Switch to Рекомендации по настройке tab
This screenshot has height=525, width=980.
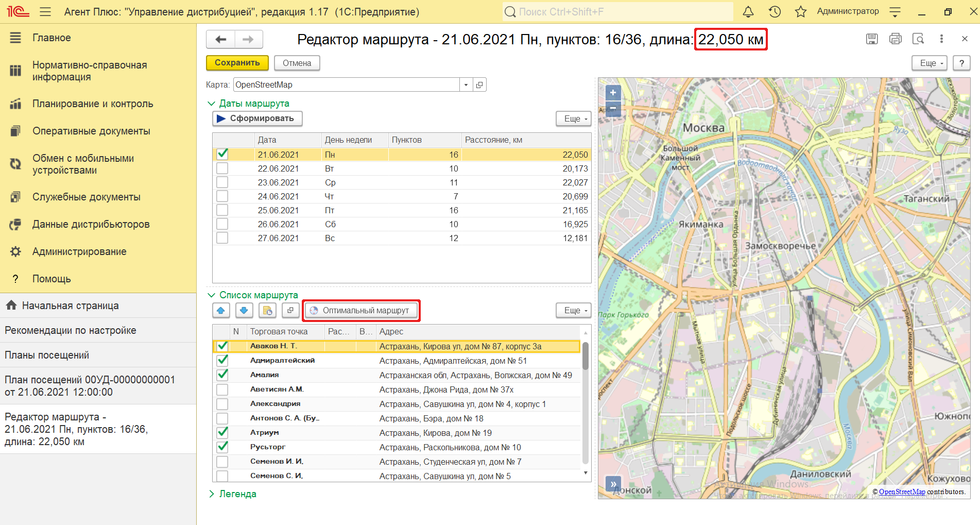pyautogui.click(x=98, y=330)
